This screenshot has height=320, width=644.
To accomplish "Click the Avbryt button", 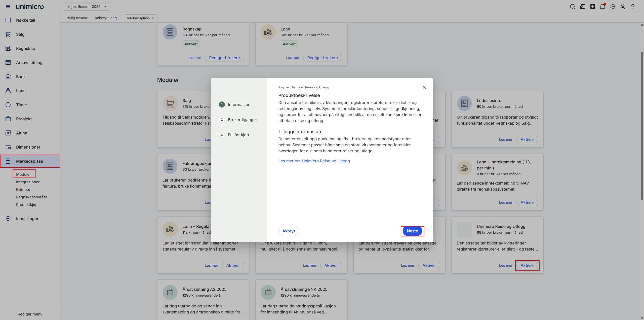I will pyautogui.click(x=289, y=231).
